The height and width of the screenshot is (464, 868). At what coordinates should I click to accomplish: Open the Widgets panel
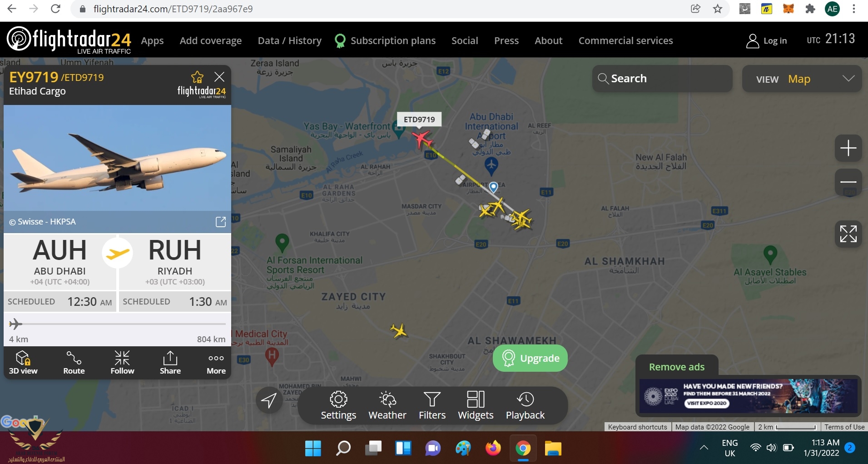click(476, 406)
